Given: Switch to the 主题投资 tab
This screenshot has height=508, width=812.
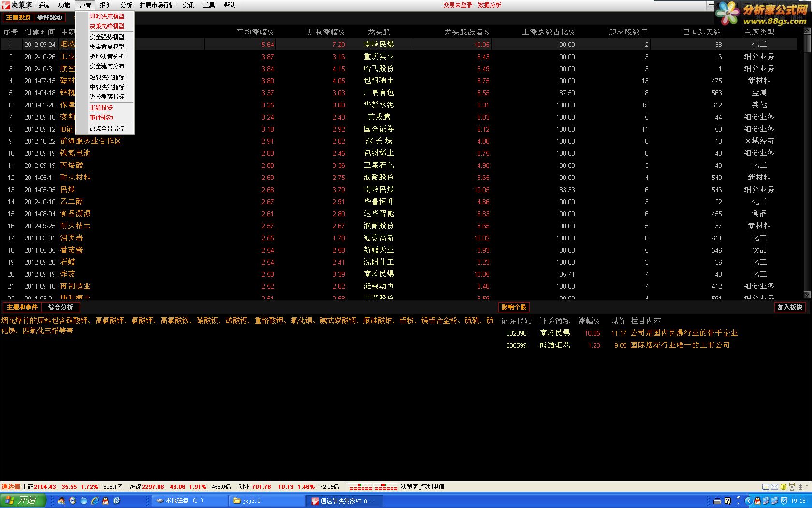Looking at the screenshot, I should click(x=18, y=17).
